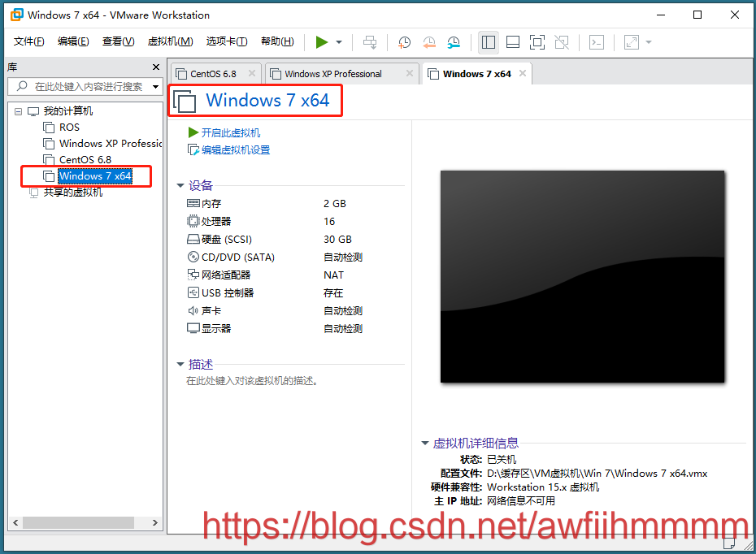Open the snapshot manager icon

pyautogui.click(x=454, y=42)
